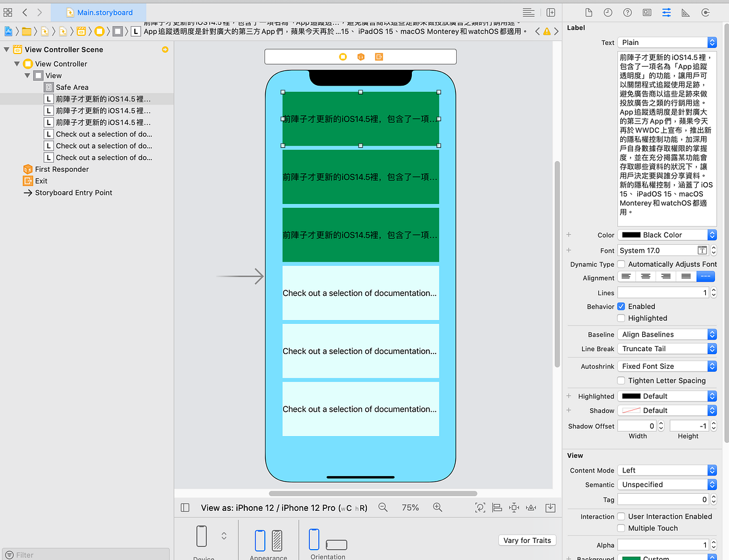Open the History inspector

607,12
